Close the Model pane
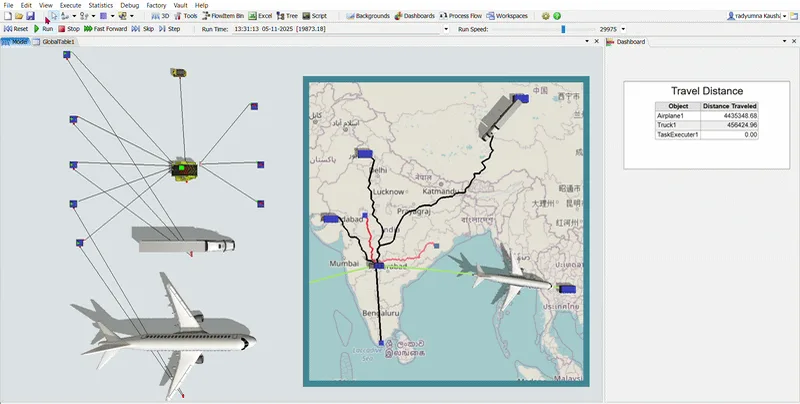 [596, 41]
